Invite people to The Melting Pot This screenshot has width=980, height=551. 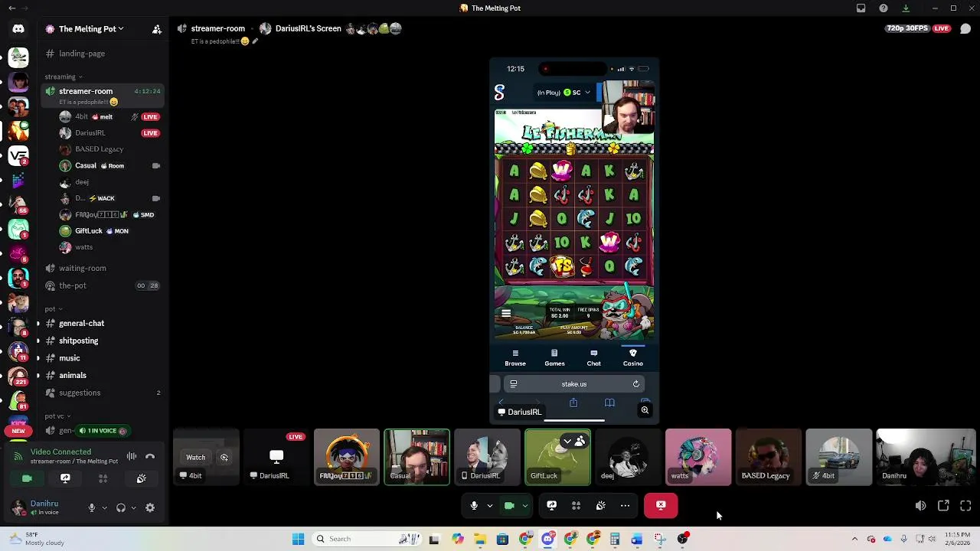click(x=156, y=29)
